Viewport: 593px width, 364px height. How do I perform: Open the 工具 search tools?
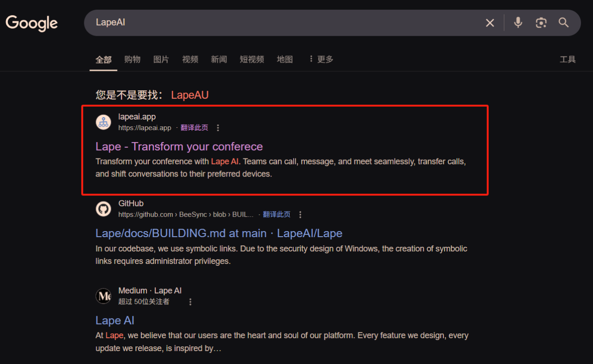click(568, 59)
